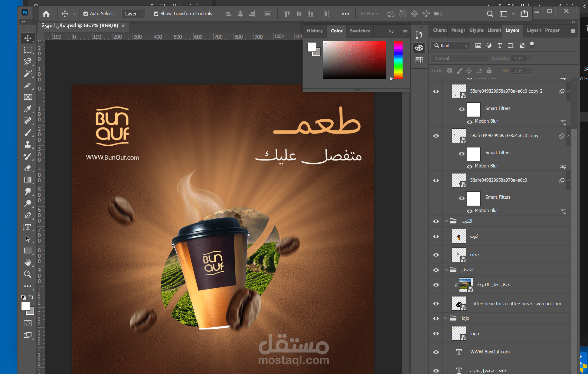Viewport: 588px width, 374px height.
Task: Close the اعلان القهوة.psd document tab
Action: [123, 26]
